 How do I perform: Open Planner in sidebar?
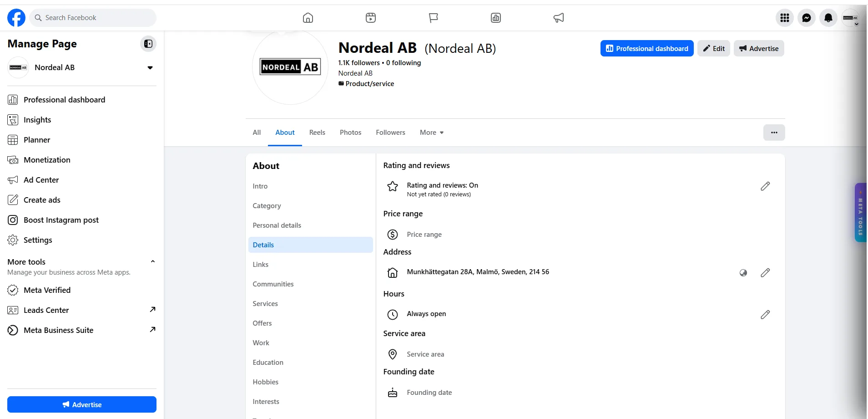click(82, 140)
